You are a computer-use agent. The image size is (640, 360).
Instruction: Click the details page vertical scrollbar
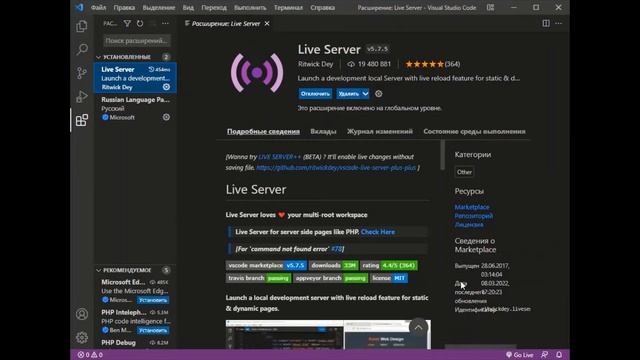(x=442, y=155)
